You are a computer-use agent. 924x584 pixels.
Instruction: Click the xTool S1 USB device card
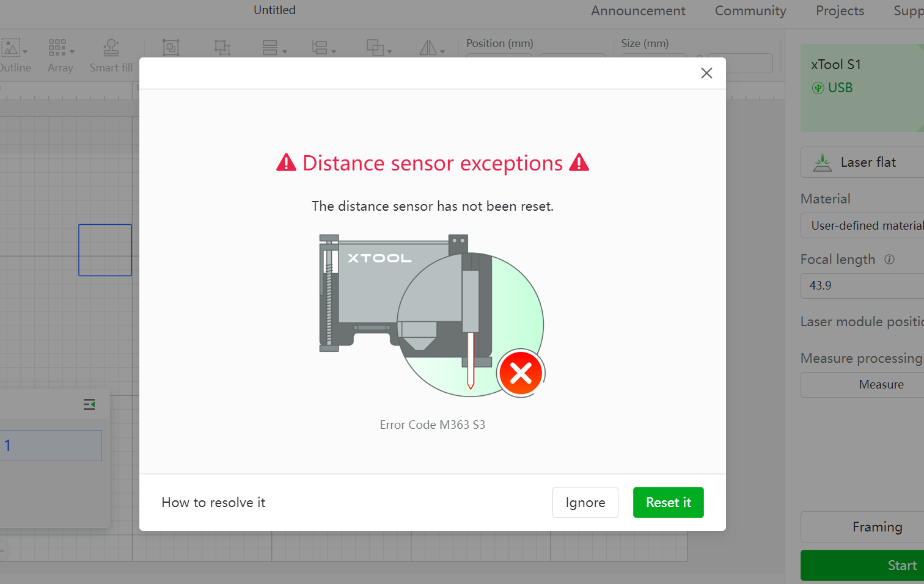862,88
